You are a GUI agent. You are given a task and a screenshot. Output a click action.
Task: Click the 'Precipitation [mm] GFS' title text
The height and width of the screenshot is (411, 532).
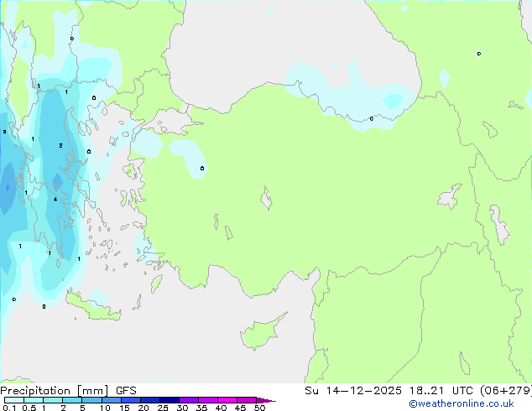coord(68,391)
